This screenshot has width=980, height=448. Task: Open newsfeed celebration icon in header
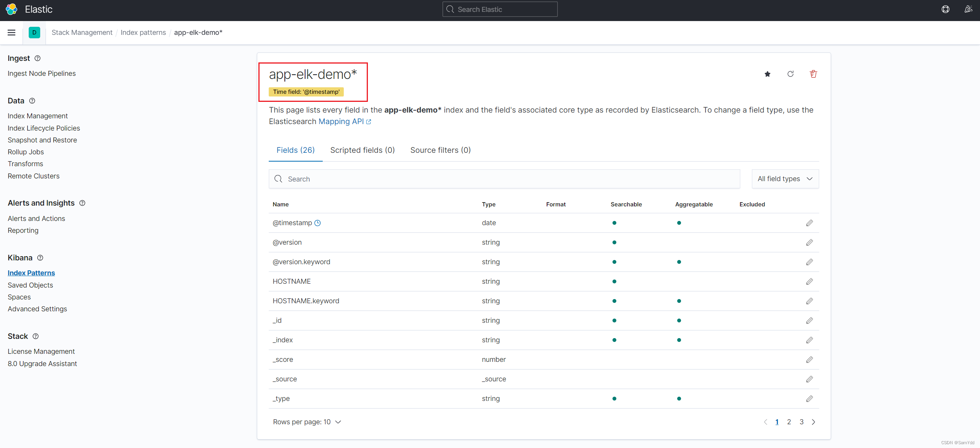pyautogui.click(x=968, y=9)
